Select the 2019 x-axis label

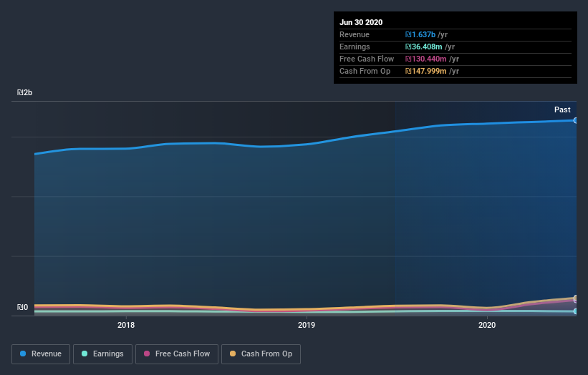pyautogui.click(x=307, y=325)
